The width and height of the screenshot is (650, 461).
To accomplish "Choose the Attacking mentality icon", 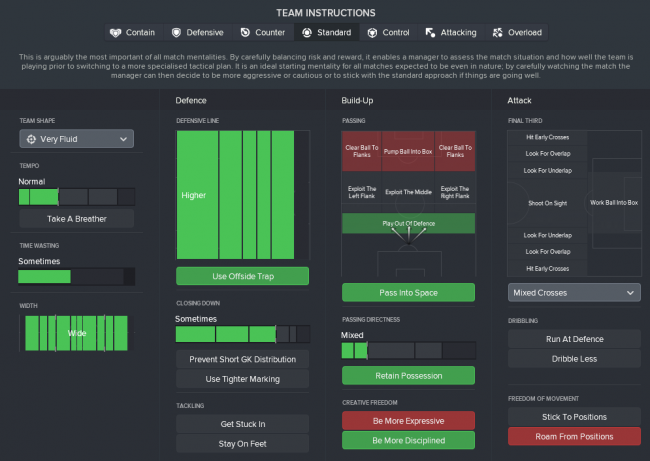I will coord(431,33).
